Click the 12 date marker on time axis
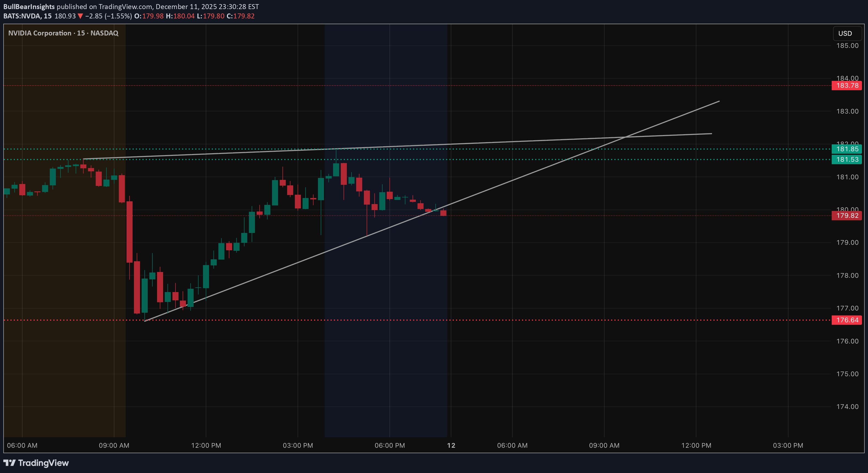Image resolution: width=868 pixels, height=473 pixels. pyautogui.click(x=451, y=446)
